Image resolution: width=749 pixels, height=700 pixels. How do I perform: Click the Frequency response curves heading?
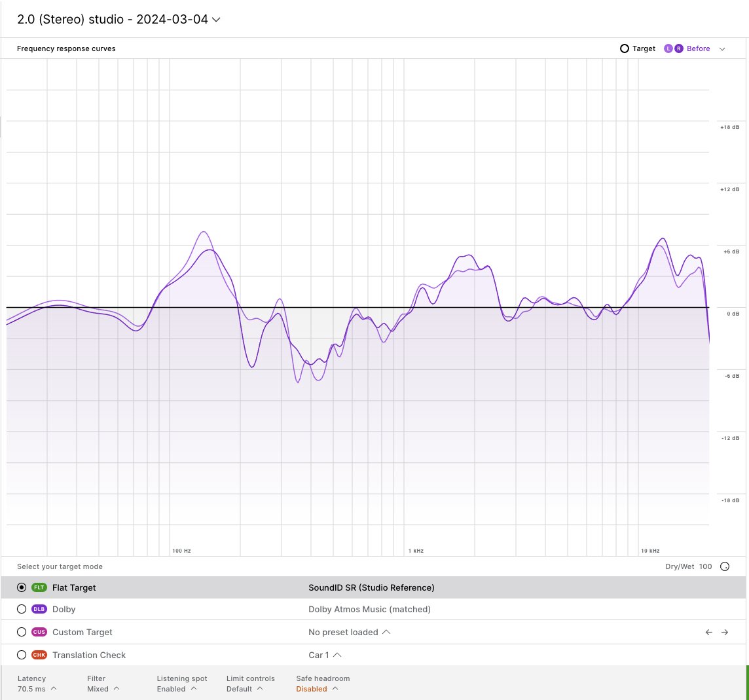coord(66,48)
